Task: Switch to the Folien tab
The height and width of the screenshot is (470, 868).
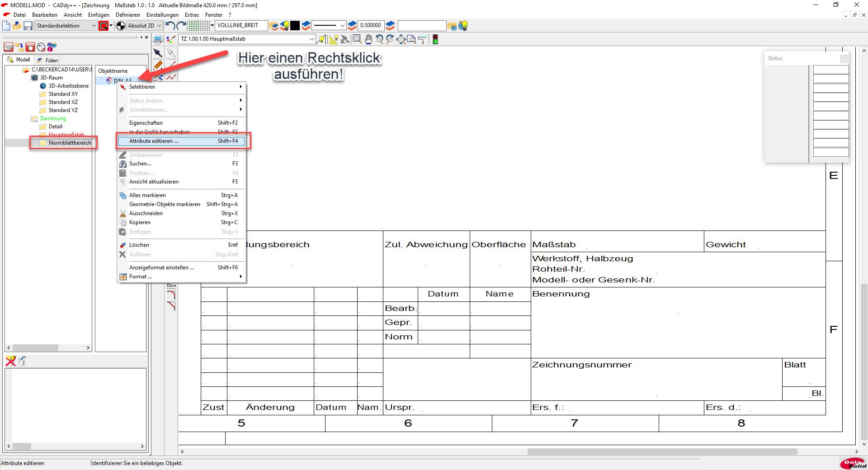Action: click(x=47, y=60)
